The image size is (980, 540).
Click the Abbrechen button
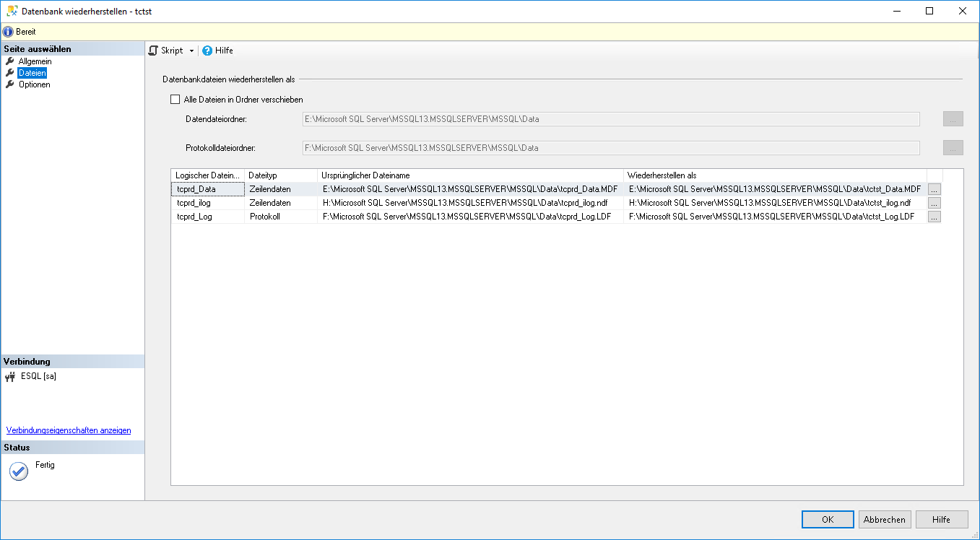click(885, 519)
